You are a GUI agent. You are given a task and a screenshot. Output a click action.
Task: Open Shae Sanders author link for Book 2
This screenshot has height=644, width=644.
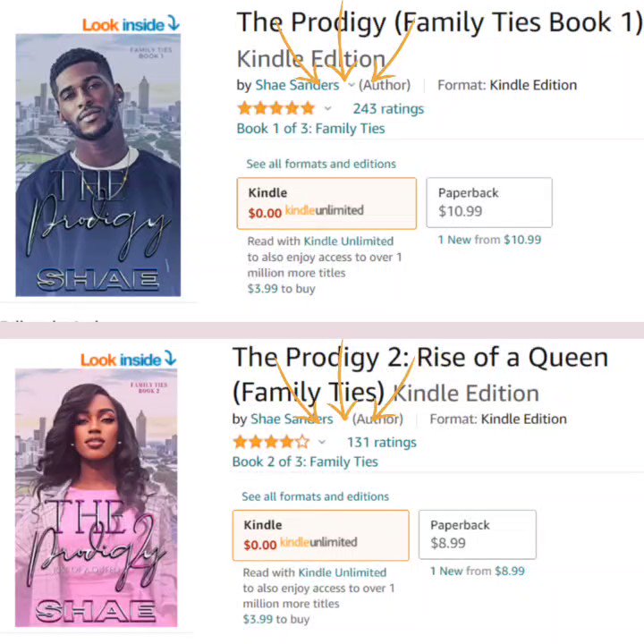coord(292,419)
